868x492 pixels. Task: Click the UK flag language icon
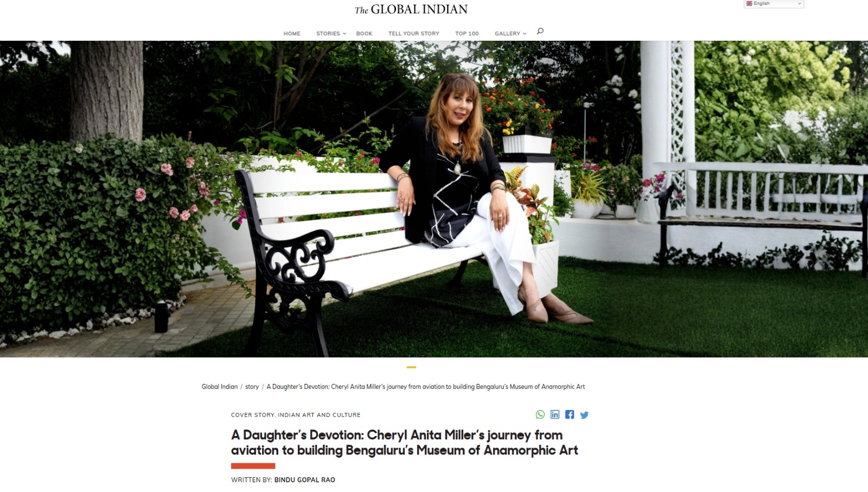click(749, 3)
